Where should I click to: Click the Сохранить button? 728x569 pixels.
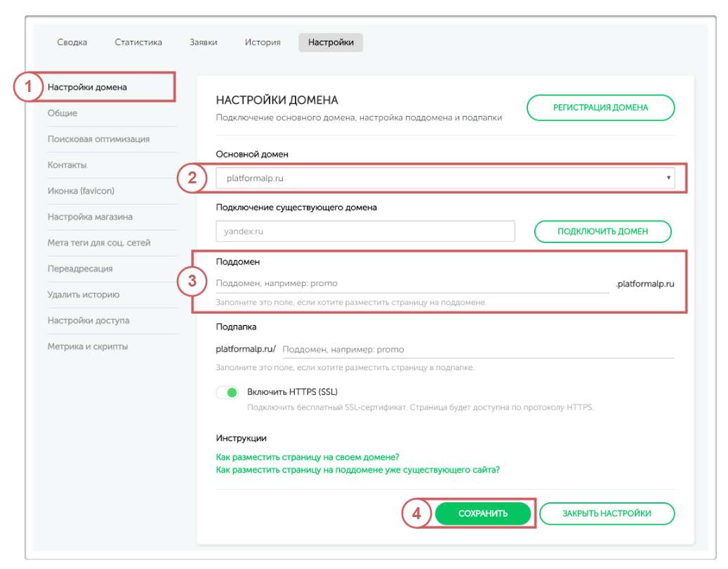pos(483,514)
